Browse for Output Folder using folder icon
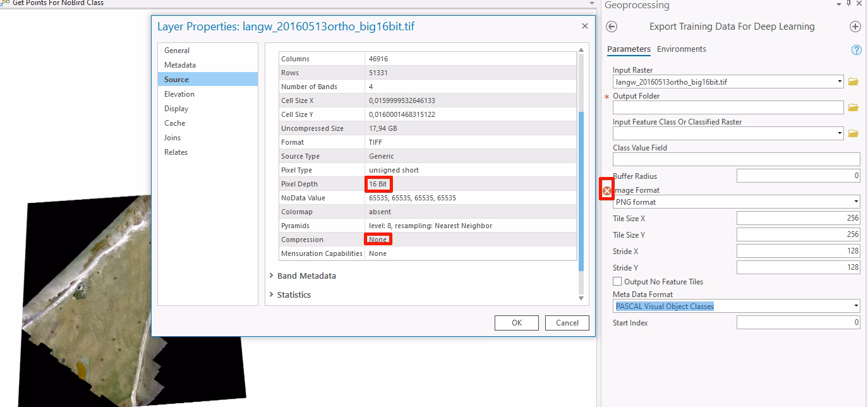868x407 pixels. point(853,107)
